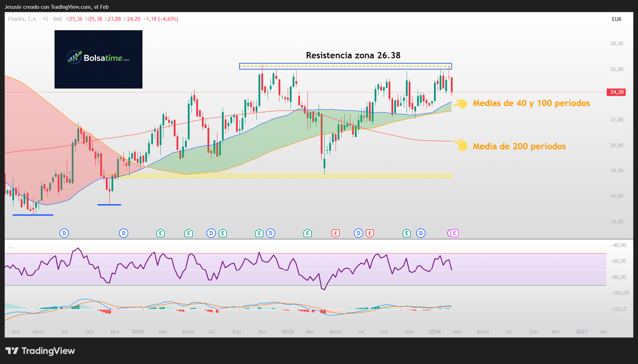Select the red 24,20 current price label
This screenshot has width=638, height=364.
pos(617,92)
